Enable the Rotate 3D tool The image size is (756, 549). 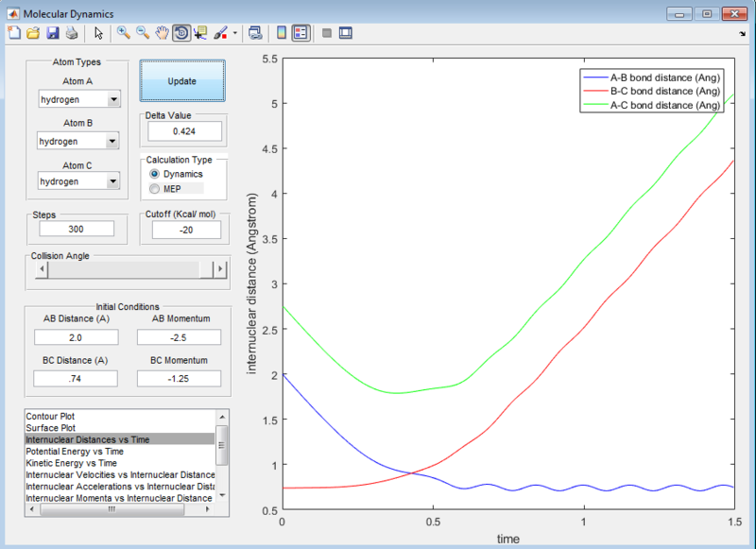tap(180, 32)
